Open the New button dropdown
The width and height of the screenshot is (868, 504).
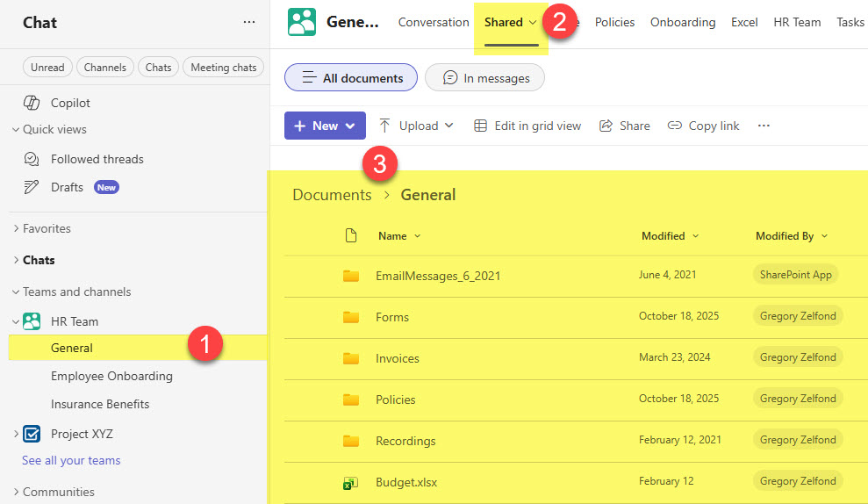coord(350,126)
